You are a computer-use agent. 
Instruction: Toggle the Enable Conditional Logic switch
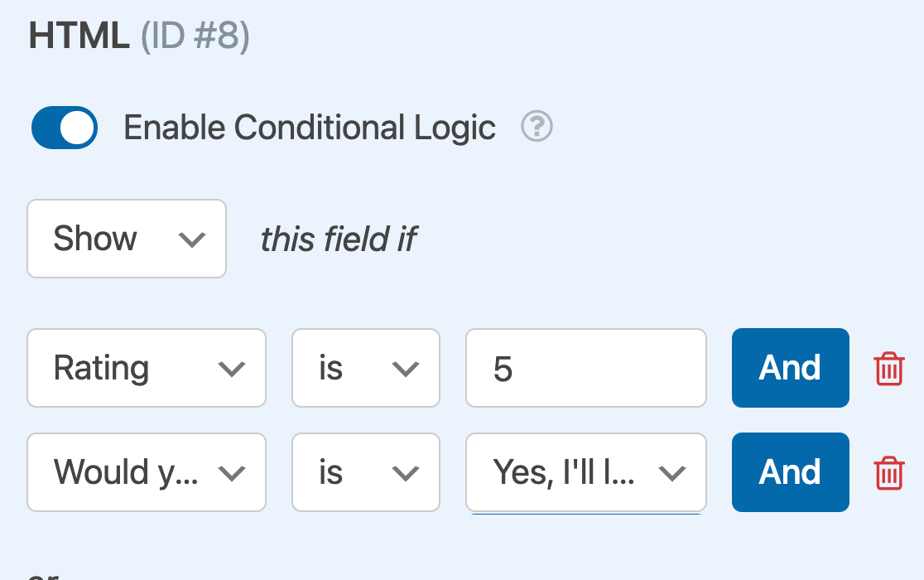pos(65,128)
